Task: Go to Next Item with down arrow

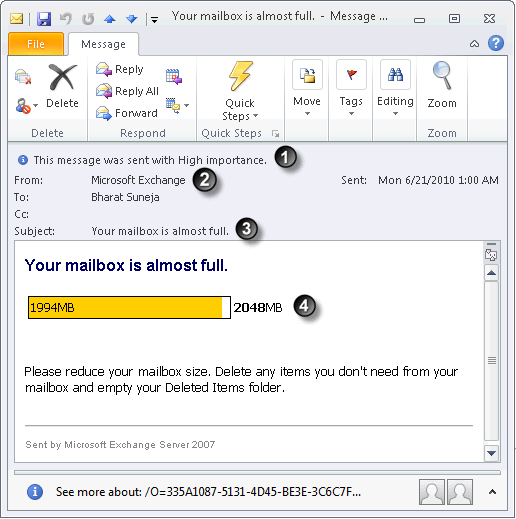Action: pyautogui.click(x=132, y=19)
